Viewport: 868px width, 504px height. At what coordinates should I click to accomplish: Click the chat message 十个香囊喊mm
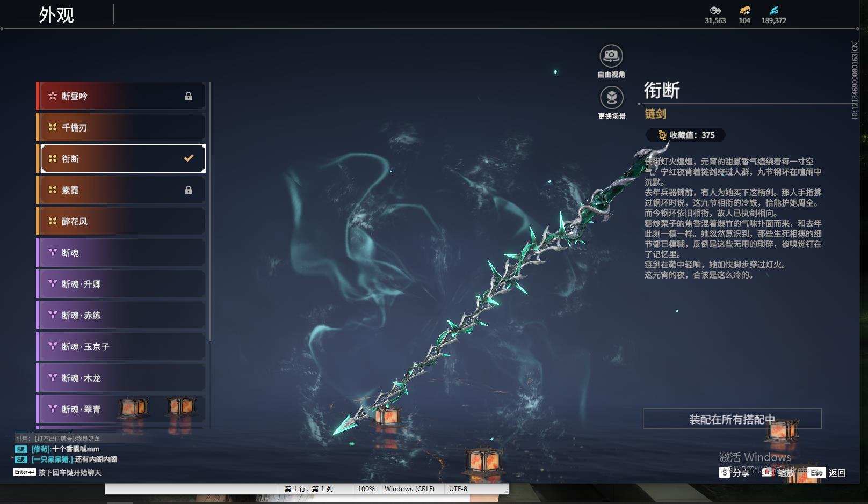[x=76, y=449]
